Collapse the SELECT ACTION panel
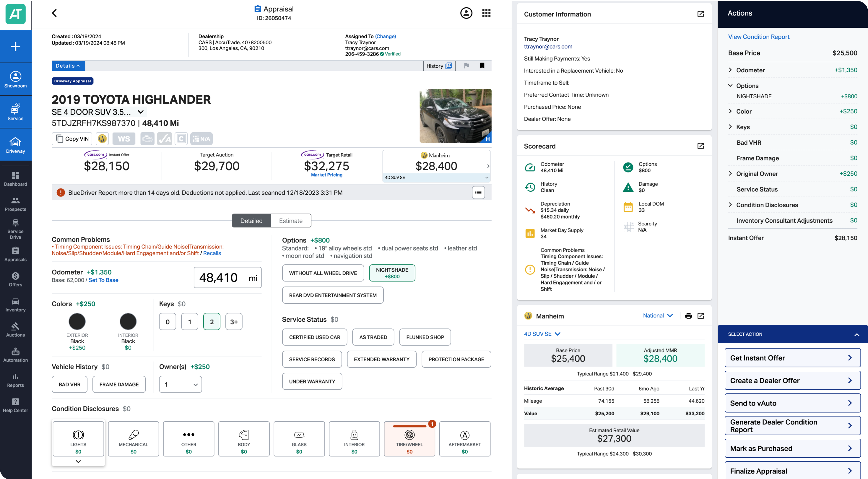 tap(857, 334)
